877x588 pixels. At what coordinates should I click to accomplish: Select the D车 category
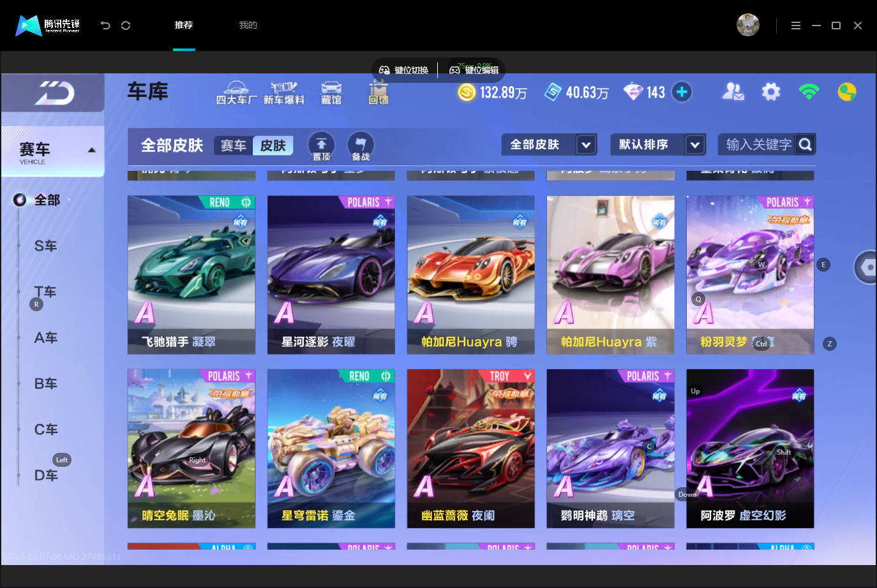46,476
